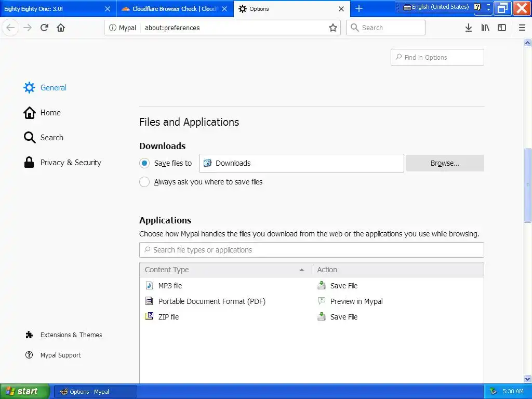
Task: Click the vertical scrollbar thumb
Action: (527, 185)
